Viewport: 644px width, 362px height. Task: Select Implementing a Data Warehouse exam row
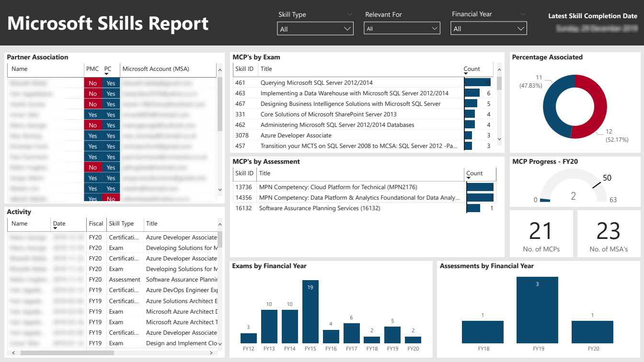click(363, 93)
